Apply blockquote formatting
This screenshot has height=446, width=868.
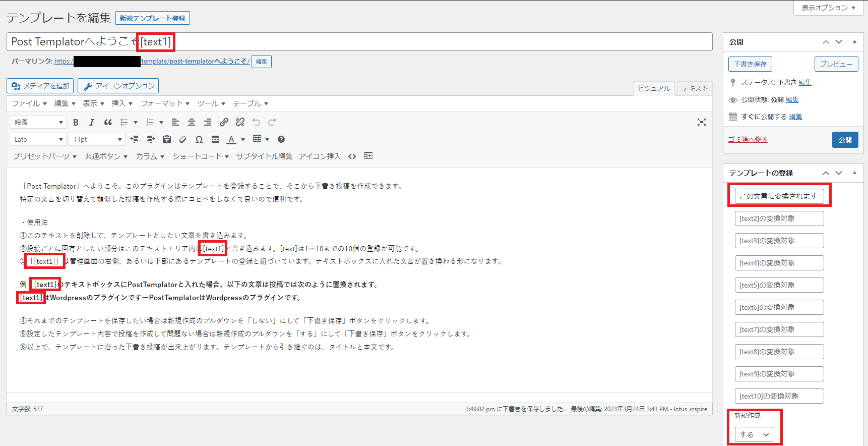[x=108, y=122]
